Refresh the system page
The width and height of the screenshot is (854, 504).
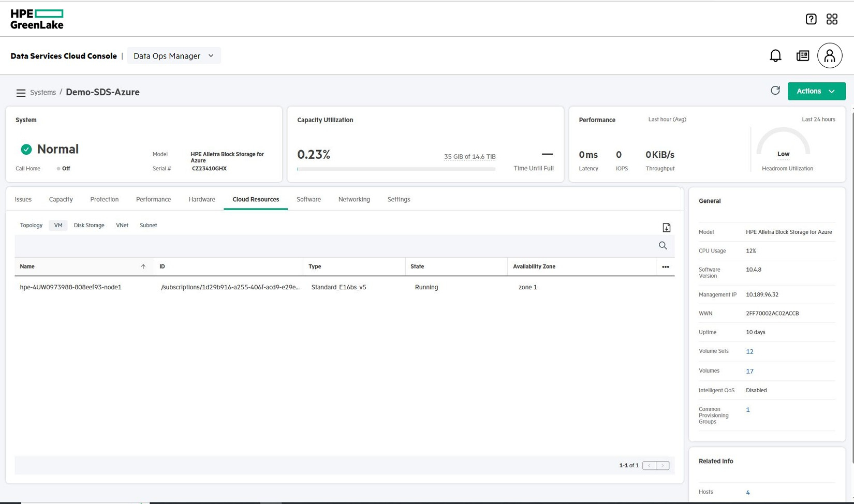click(x=775, y=91)
